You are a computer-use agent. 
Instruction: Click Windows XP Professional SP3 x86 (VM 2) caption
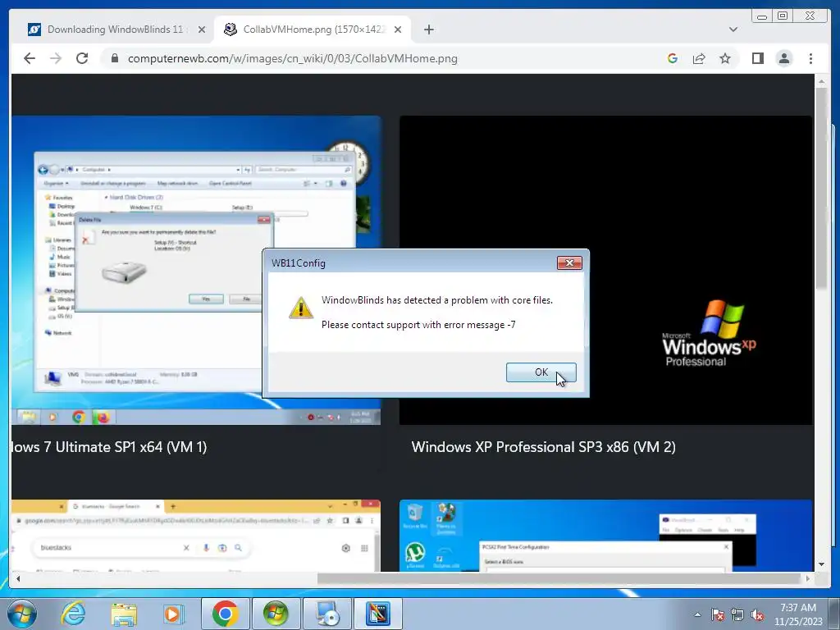[543, 447]
